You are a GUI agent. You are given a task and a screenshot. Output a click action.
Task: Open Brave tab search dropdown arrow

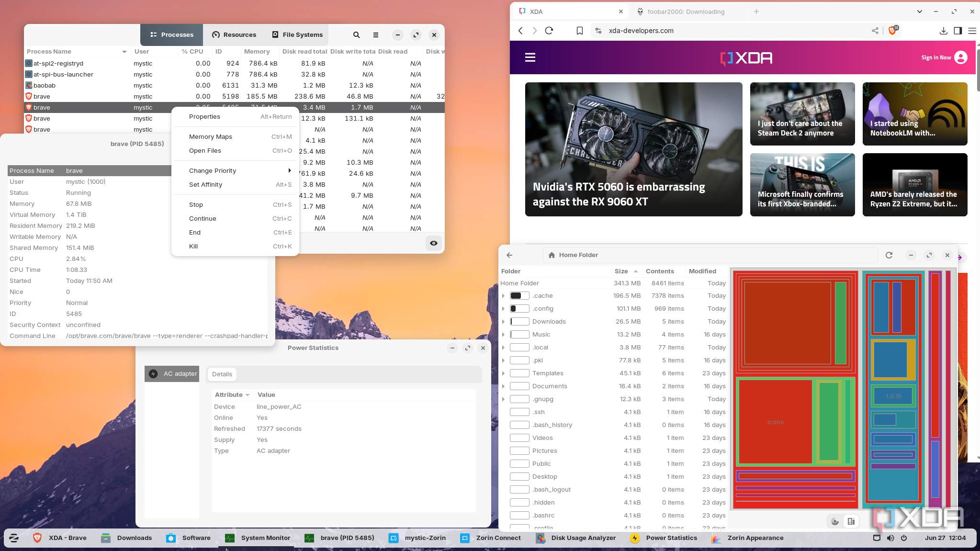tap(919, 11)
